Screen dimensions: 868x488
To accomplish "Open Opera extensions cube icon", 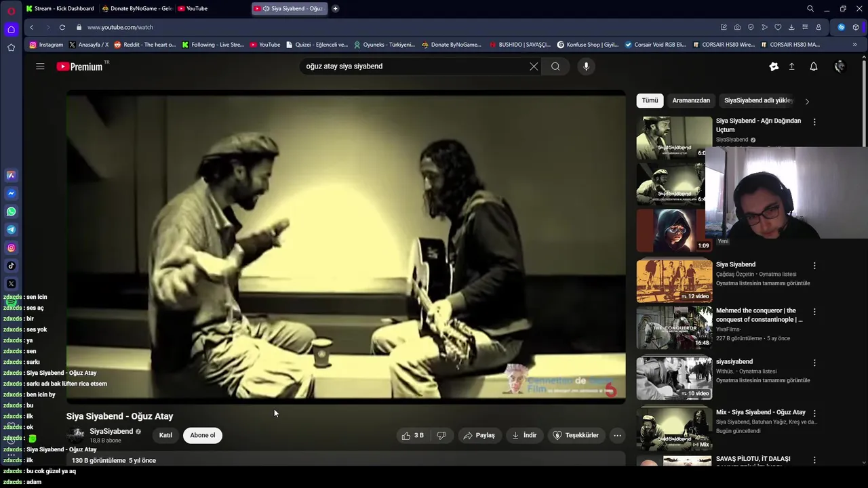I will pyautogui.click(x=856, y=27).
